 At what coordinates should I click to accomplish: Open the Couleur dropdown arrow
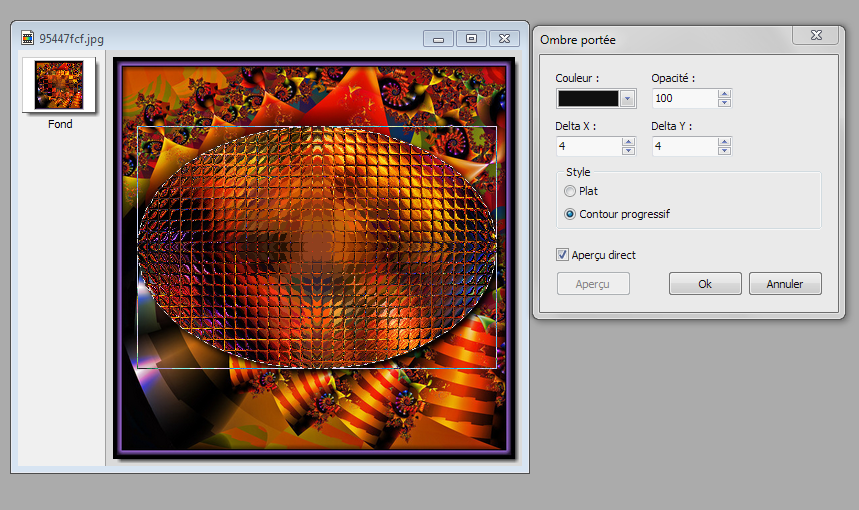pos(627,98)
